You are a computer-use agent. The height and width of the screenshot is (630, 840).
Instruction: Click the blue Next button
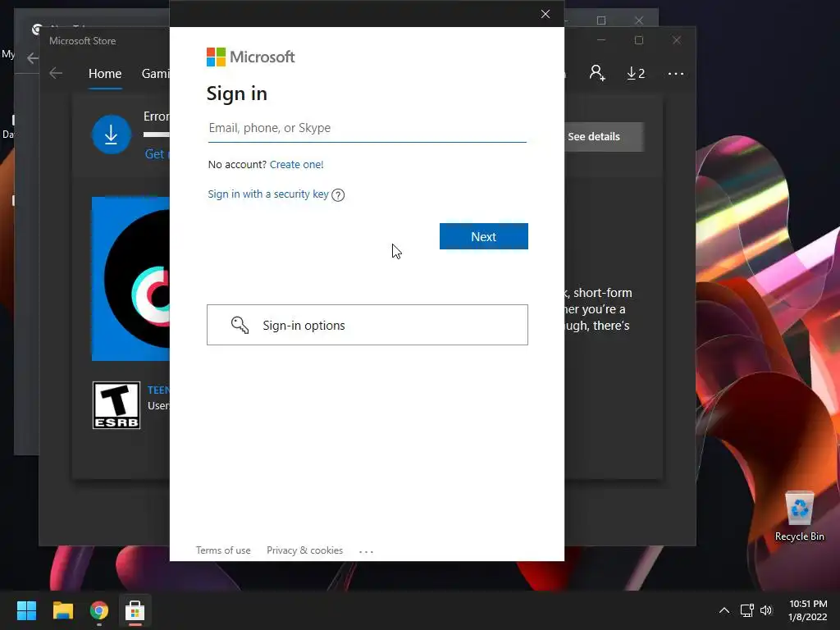pyautogui.click(x=484, y=236)
